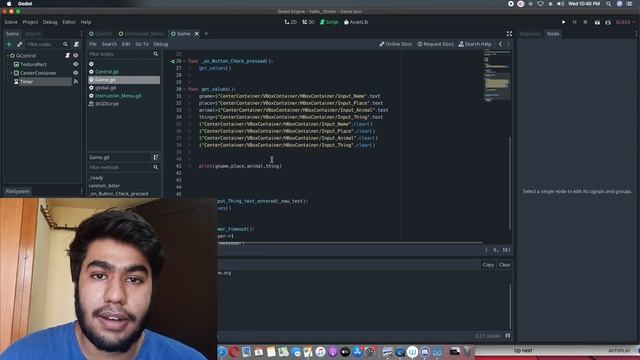
Task: Open App Store in Dock
Action: point(357,351)
